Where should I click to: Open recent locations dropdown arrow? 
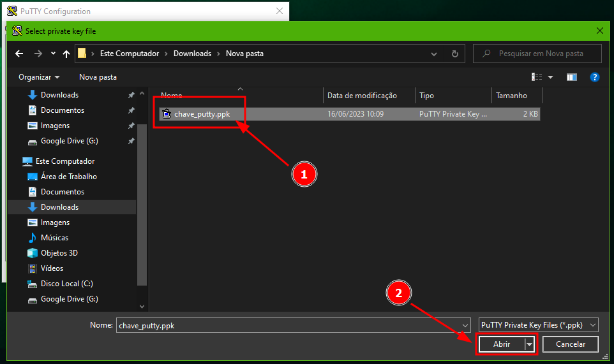click(x=53, y=54)
